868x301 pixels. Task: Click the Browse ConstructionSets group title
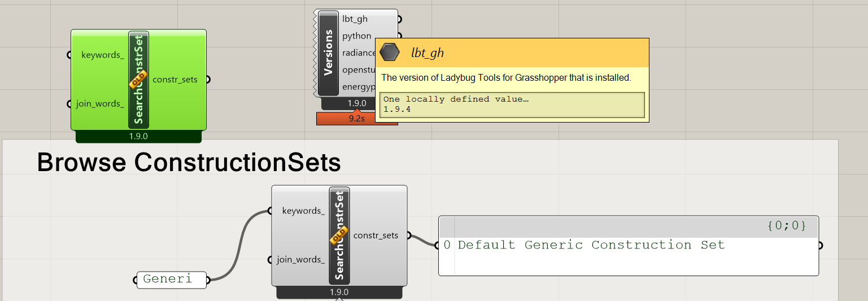189,163
